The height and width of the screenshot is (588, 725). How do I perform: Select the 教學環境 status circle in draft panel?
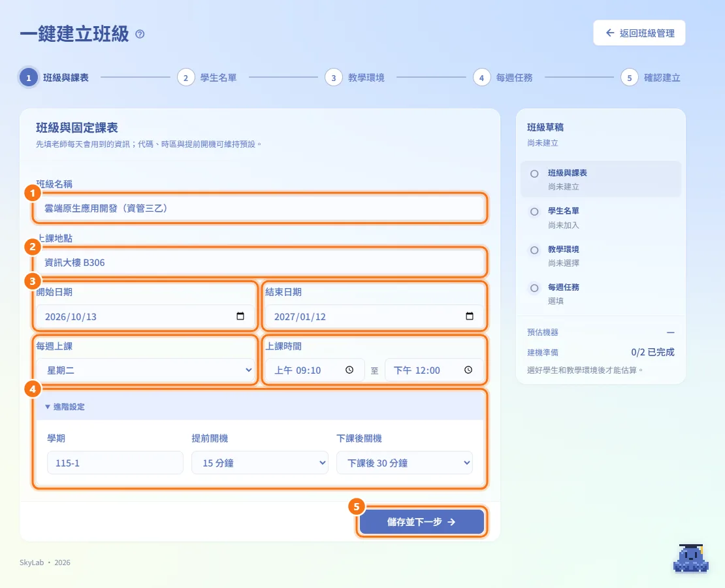click(x=534, y=250)
